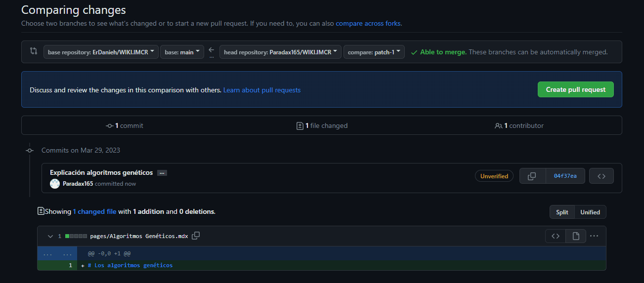
Task: Browse repository at this commit icon
Action: (x=601, y=176)
